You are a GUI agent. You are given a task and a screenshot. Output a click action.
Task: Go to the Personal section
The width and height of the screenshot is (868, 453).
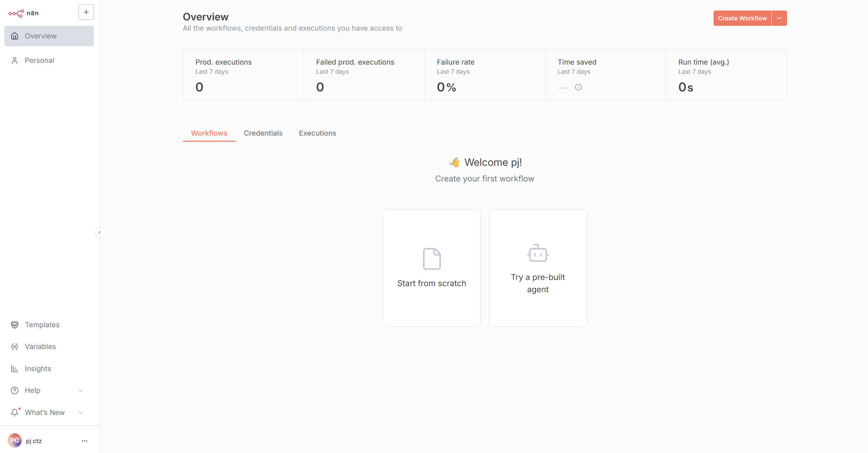point(39,60)
